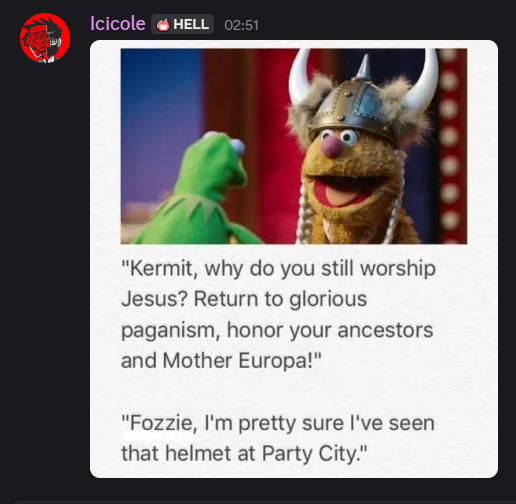Open Icicole's red profile avatar

pos(45,38)
